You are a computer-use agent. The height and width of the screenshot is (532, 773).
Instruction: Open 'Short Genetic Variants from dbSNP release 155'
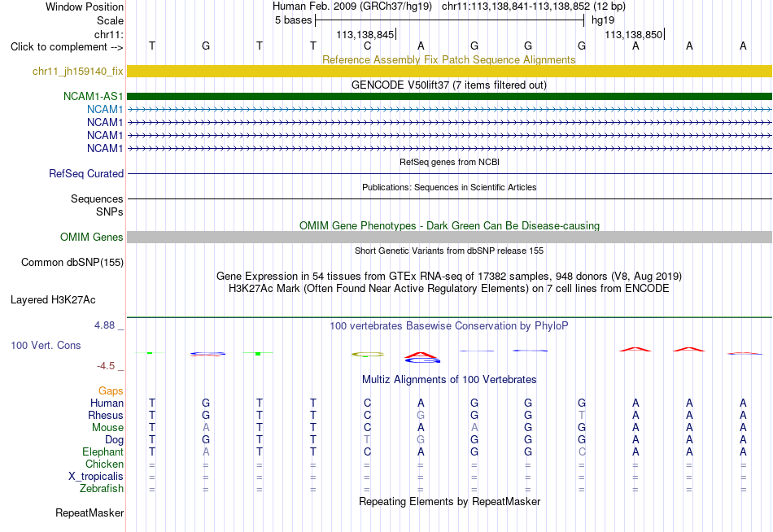tap(449, 251)
